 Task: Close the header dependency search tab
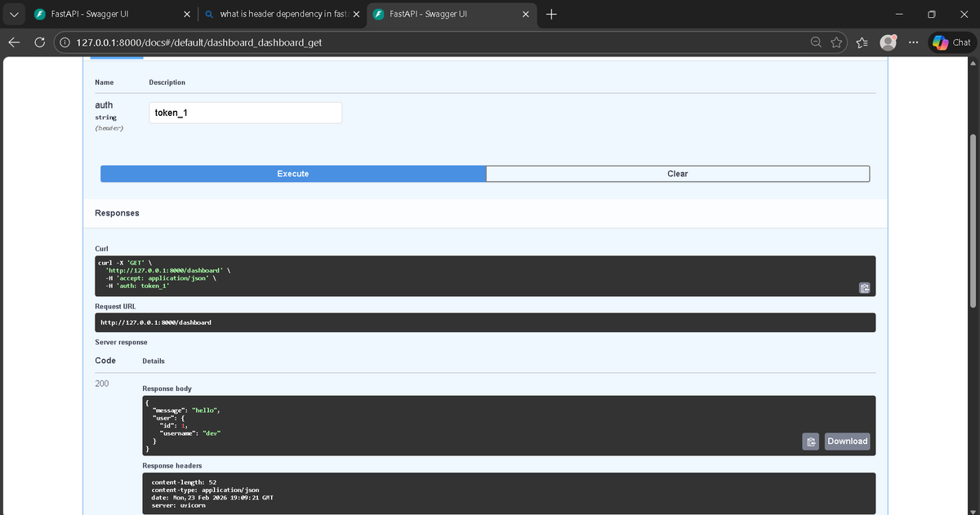click(x=356, y=14)
